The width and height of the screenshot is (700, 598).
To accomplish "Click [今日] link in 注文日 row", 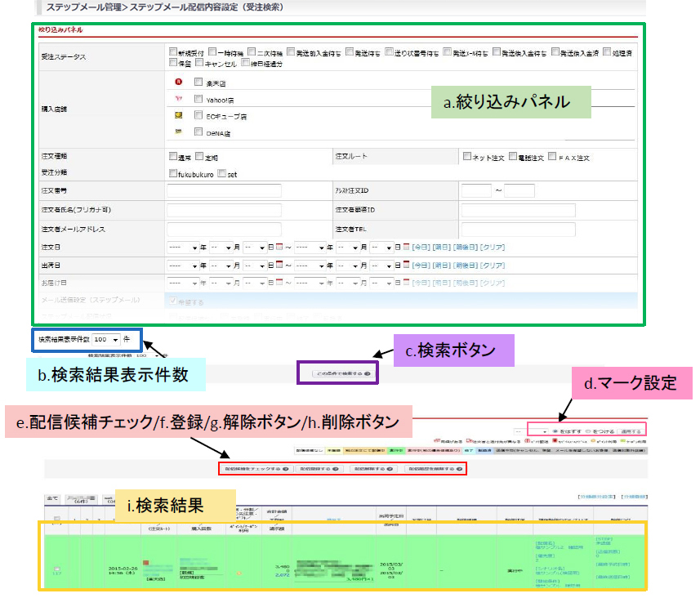I will (421, 247).
